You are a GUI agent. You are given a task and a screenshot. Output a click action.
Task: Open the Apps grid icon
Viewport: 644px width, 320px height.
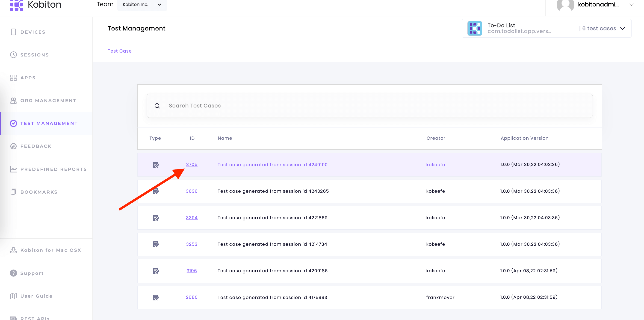[x=14, y=78]
